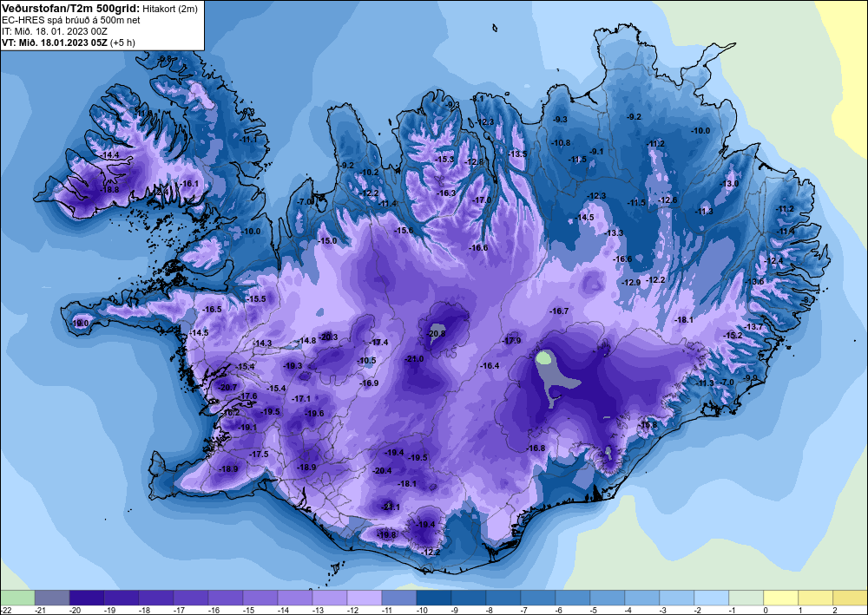Select the -13.3 temperature label
The width and height of the screenshot is (868, 615).
pos(614,233)
